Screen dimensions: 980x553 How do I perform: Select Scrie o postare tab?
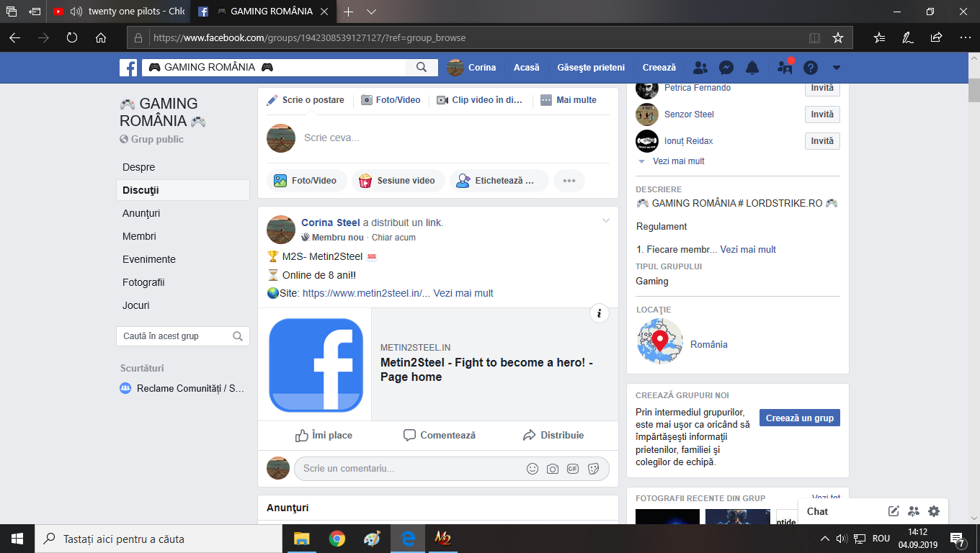point(306,100)
